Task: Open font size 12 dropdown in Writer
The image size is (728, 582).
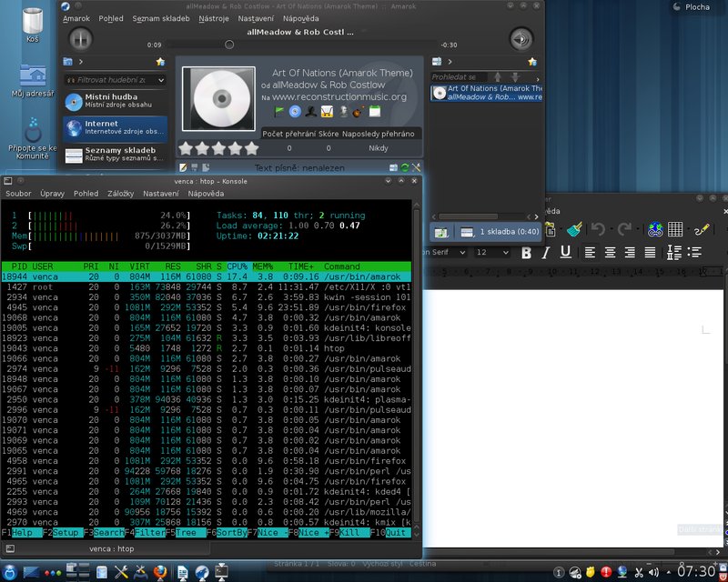Action: click(x=506, y=253)
